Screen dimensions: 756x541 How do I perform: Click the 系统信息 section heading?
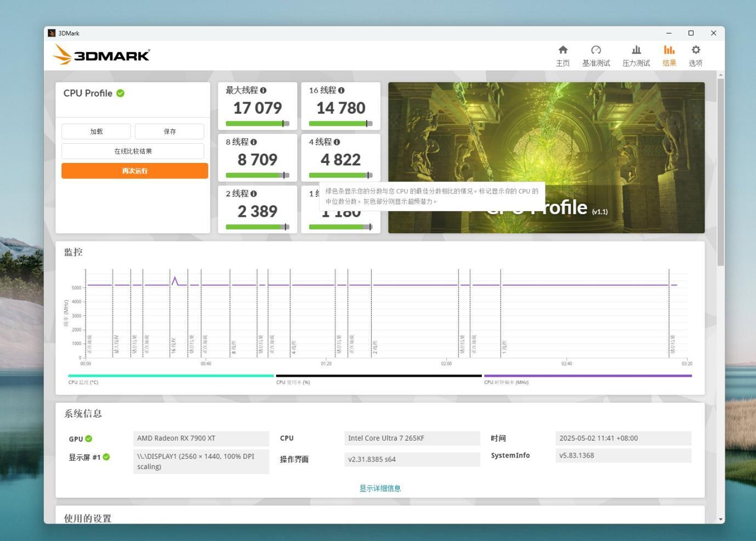[83, 414]
